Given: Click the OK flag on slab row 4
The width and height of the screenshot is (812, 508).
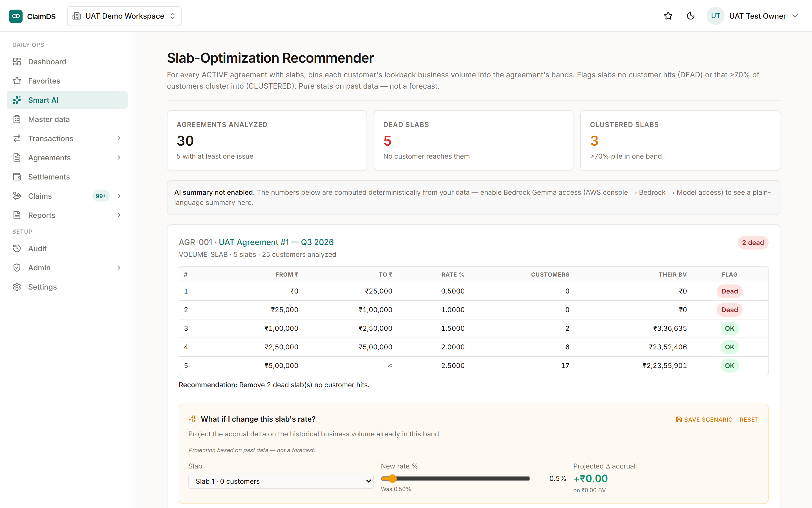Looking at the screenshot, I should tap(729, 347).
